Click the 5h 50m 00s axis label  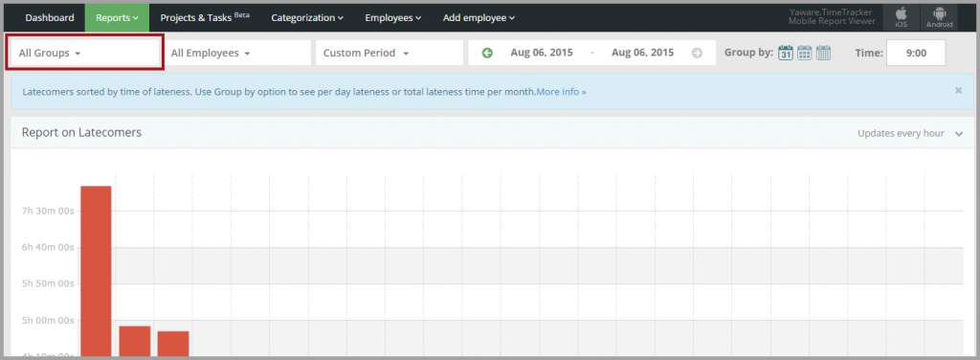click(48, 283)
